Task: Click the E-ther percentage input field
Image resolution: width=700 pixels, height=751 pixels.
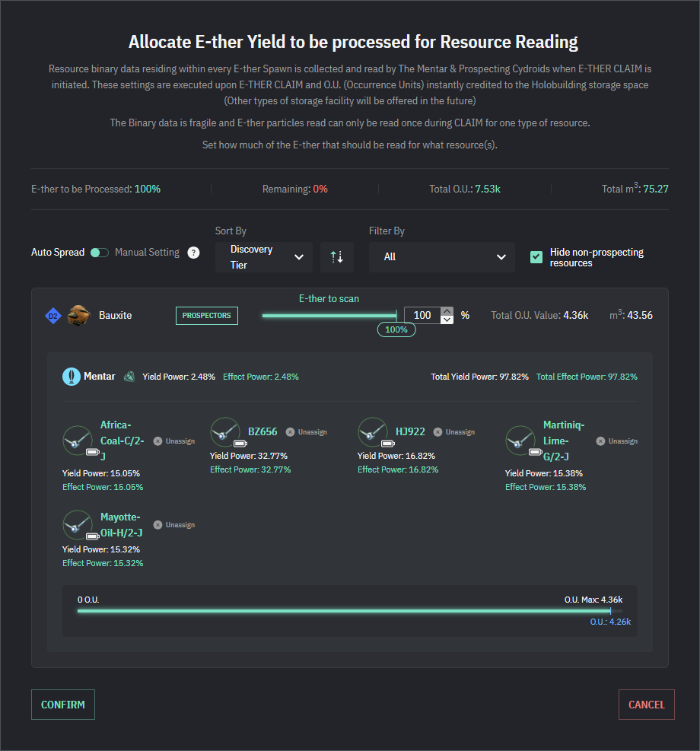Action: 422,315
